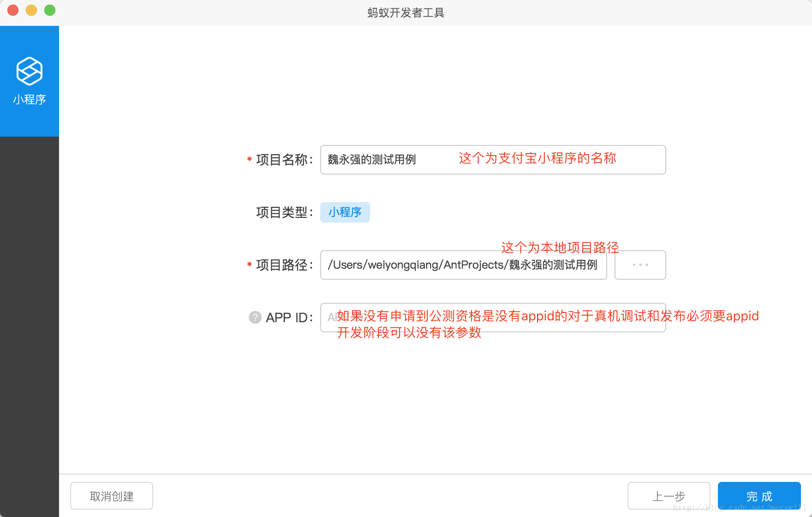This screenshot has width=812, height=517.
Task: Click the APP ID label text
Action: (x=289, y=318)
